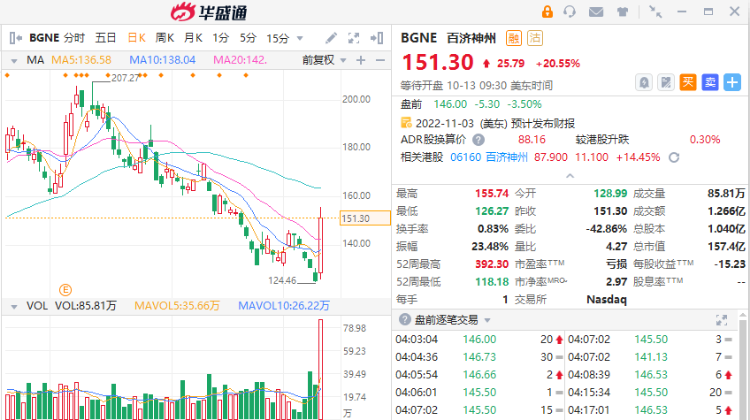Maximize the window
The width and height of the screenshot is (750, 420).
click(708, 11)
